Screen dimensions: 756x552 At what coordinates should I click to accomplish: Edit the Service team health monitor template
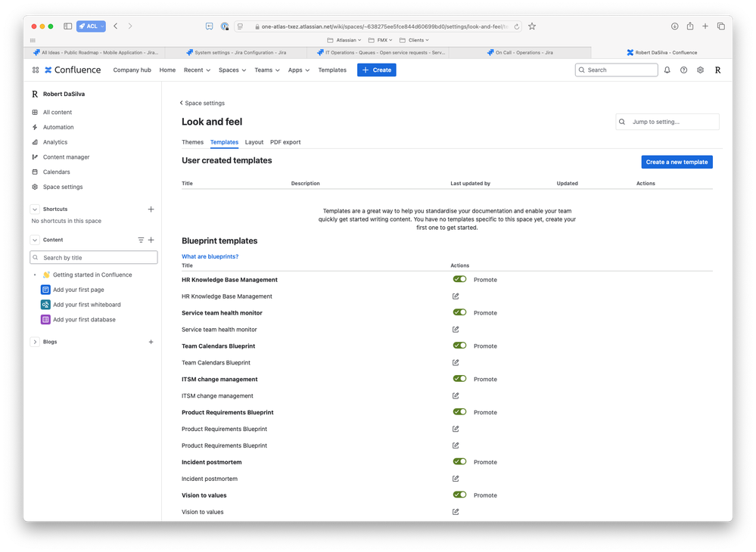(x=456, y=330)
